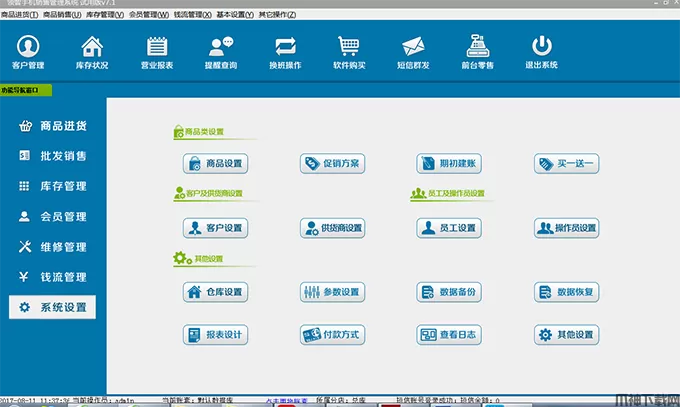Open 客户管理 from the top toolbar

(28, 52)
